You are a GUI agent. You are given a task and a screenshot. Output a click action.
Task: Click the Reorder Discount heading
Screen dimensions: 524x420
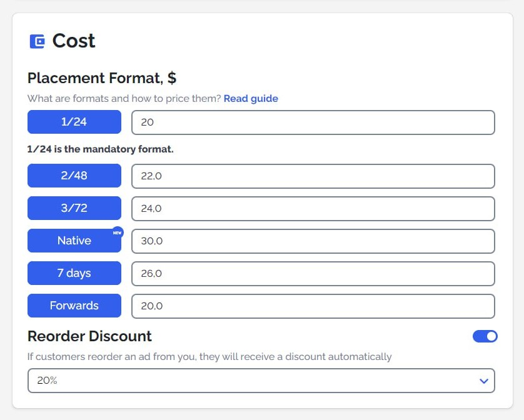(x=89, y=336)
